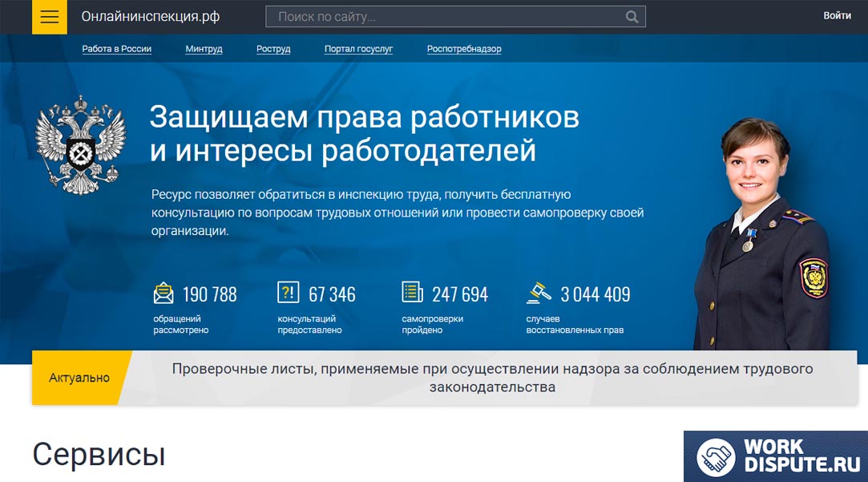Click the обращений рассмотрено caption
Screen dimensions: 868x482
click(x=181, y=324)
